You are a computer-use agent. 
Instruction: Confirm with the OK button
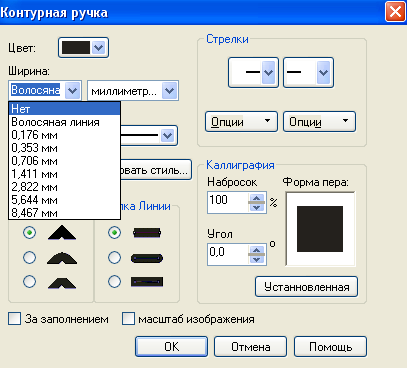pos(171,346)
